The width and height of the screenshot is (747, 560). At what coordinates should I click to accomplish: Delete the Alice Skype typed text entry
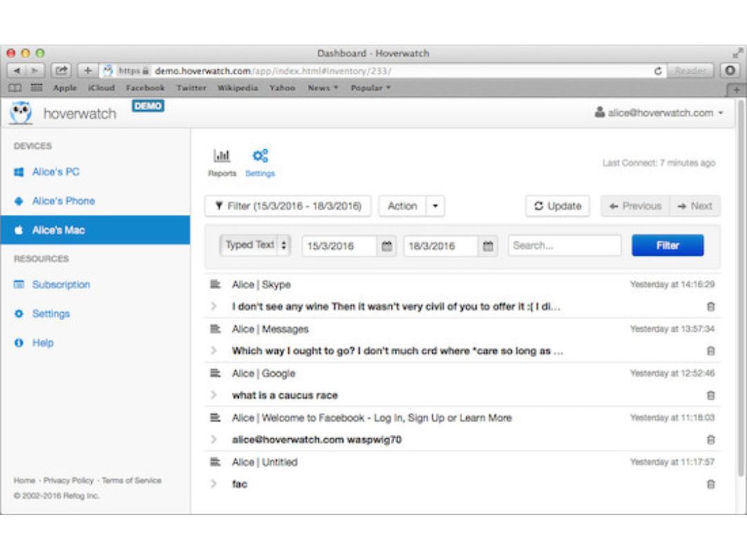click(711, 307)
